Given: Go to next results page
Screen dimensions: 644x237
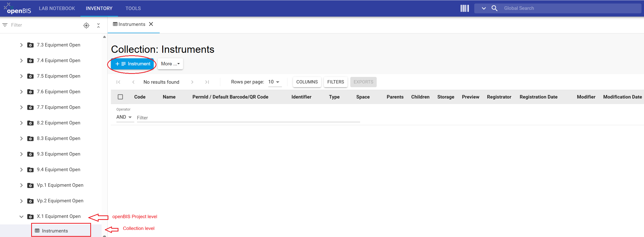Looking at the screenshot, I should 192,82.
